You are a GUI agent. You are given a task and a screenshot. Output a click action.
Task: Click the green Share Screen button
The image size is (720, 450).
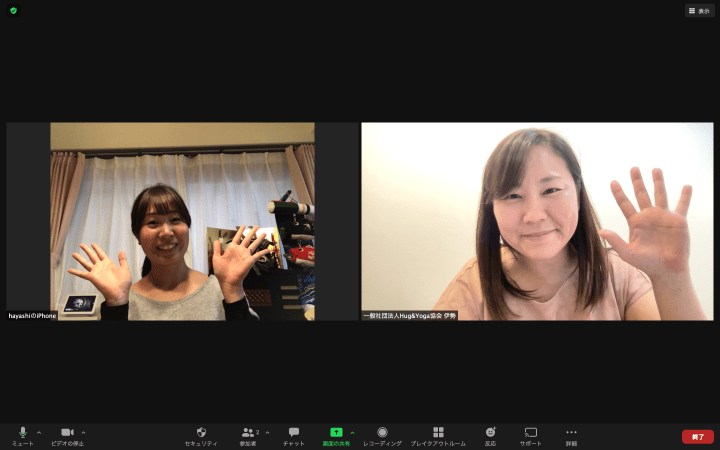[x=336, y=435]
